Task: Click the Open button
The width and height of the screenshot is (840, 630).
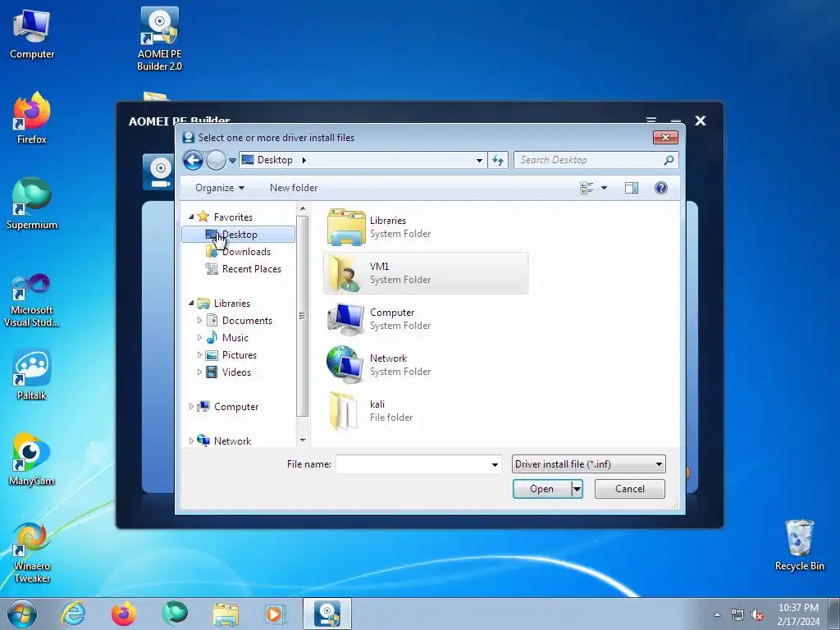Action: coord(541,489)
